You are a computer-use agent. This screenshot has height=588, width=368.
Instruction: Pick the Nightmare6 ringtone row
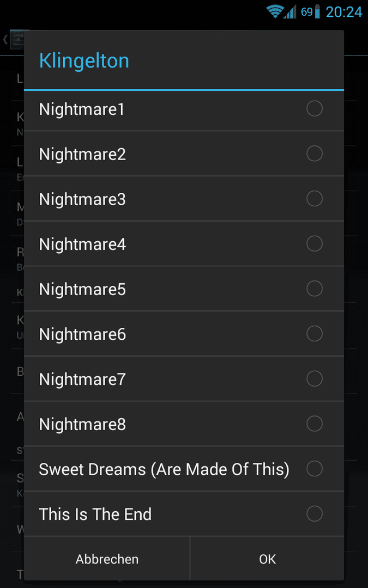coord(184,334)
